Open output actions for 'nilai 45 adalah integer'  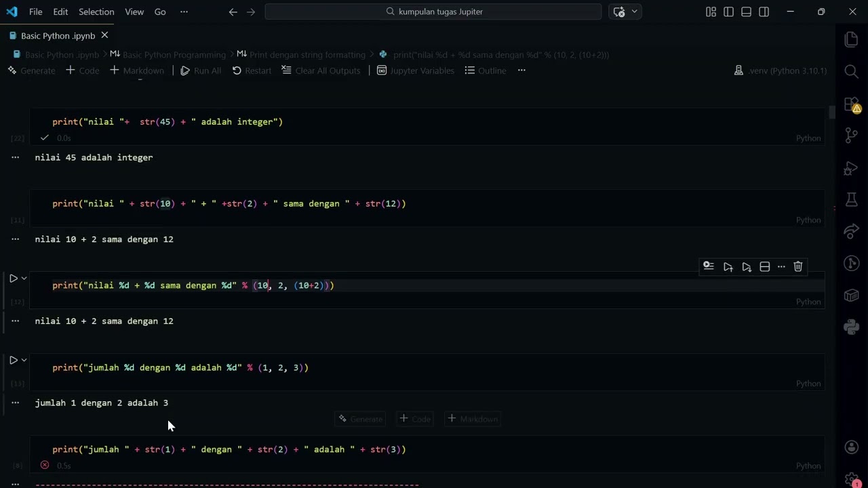(x=15, y=157)
